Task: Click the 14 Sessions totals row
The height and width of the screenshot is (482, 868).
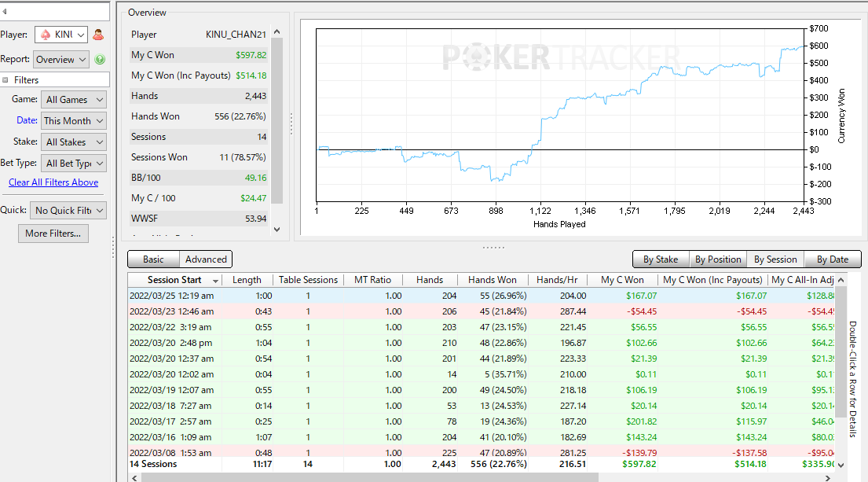Action: 481,464
